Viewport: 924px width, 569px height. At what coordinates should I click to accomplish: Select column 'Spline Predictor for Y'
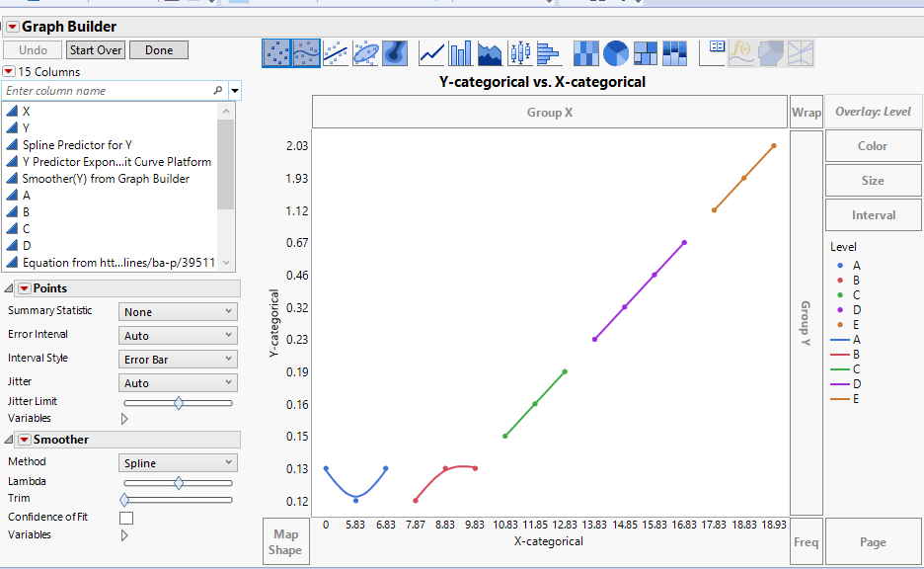[77, 145]
